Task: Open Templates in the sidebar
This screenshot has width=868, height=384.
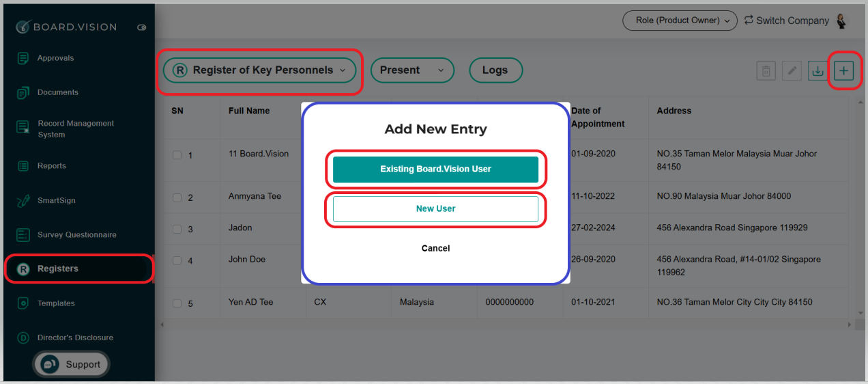Action: pos(56,303)
